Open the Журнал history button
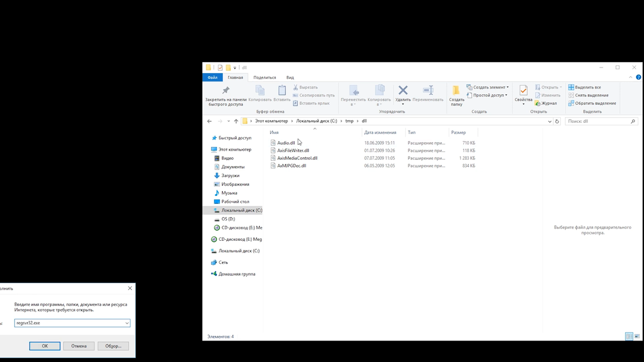Image resolution: width=644 pixels, height=362 pixels. (545, 103)
